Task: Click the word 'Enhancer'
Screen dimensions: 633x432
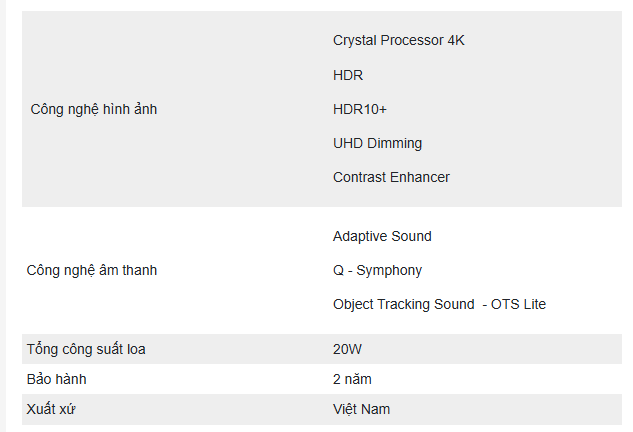Action: pyautogui.click(x=420, y=177)
